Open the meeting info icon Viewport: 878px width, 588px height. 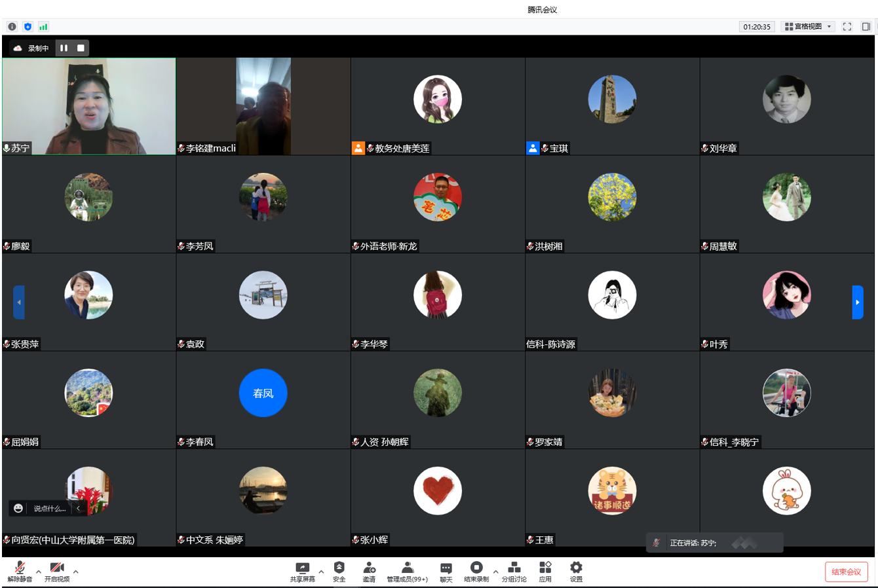(x=12, y=27)
